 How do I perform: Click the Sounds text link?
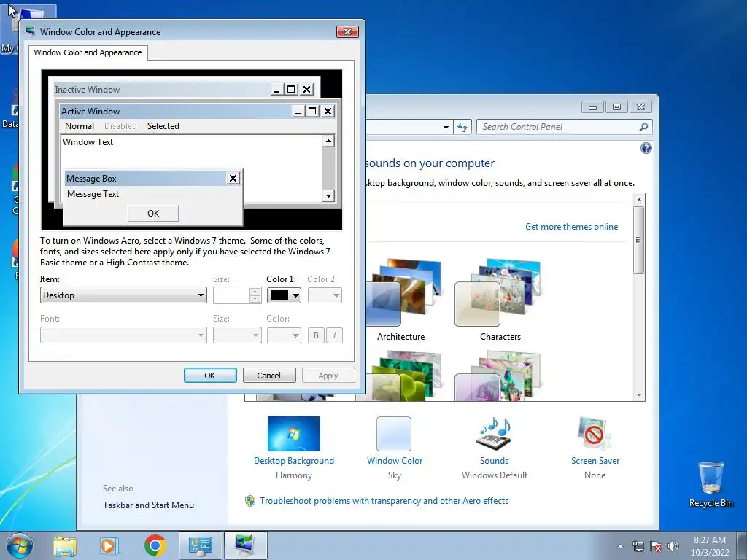click(x=494, y=461)
